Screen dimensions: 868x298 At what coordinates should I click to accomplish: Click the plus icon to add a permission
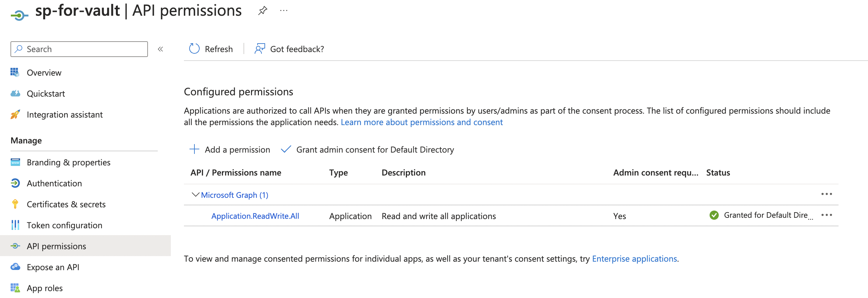coord(194,149)
